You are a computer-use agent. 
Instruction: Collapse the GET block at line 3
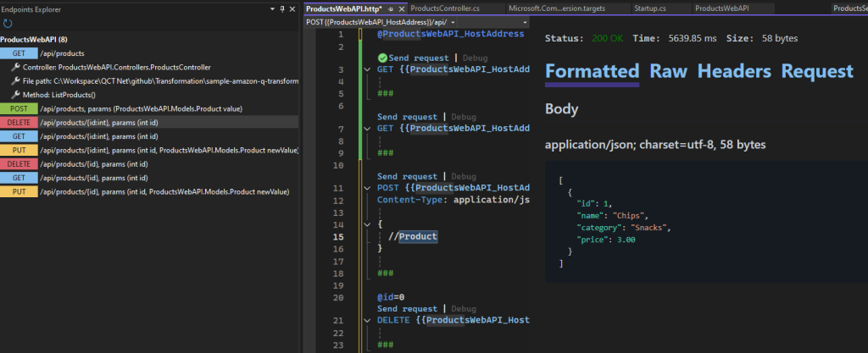pos(366,69)
